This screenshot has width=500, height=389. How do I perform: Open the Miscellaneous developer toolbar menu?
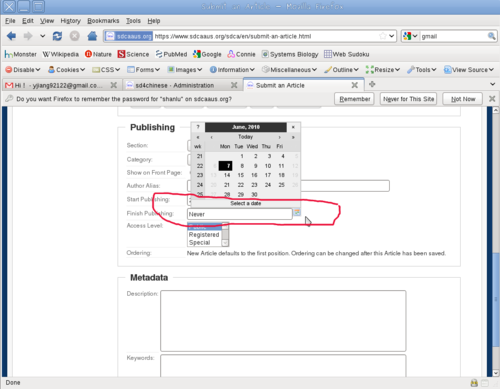tap(289, 70)
